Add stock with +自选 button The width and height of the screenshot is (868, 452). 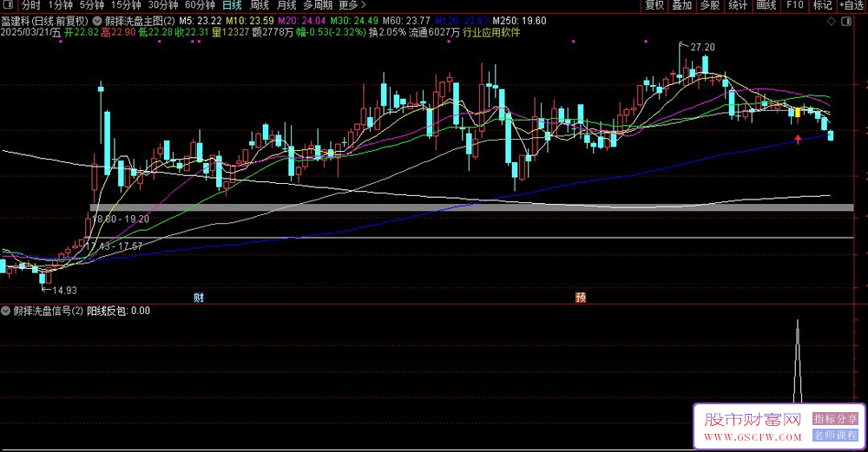tap(852, 5)
